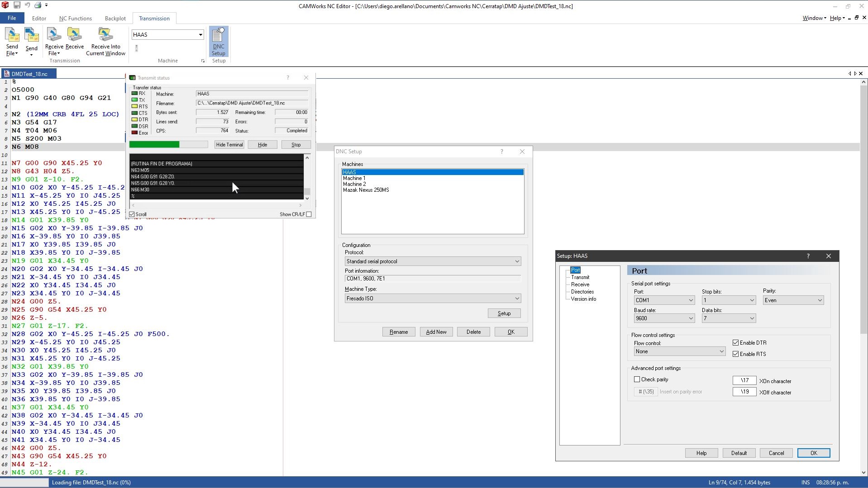This screenshot has width=868, height=488.
Task: Click the Hide Terminal button
Action: point(229,145)
